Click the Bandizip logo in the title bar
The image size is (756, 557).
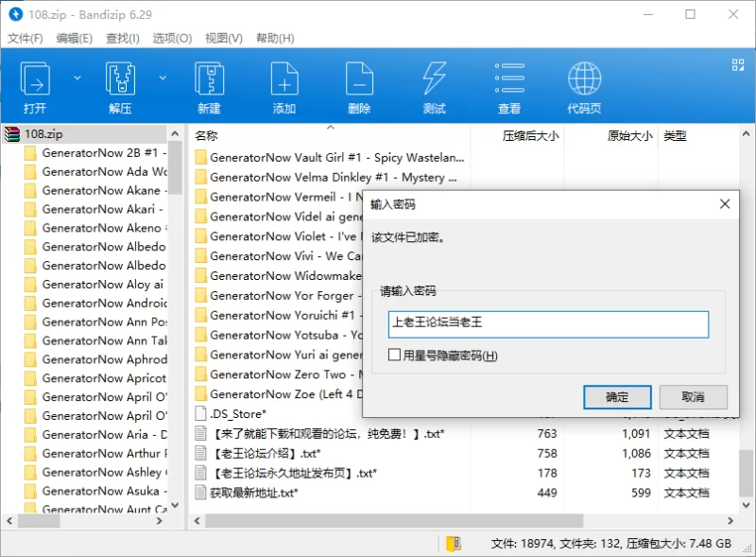(15, 14)
